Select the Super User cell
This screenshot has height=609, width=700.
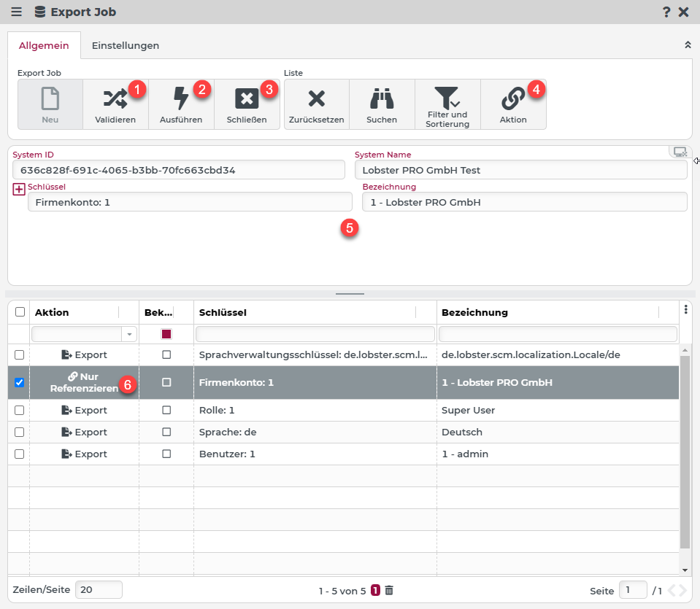[x=558, y=410]
